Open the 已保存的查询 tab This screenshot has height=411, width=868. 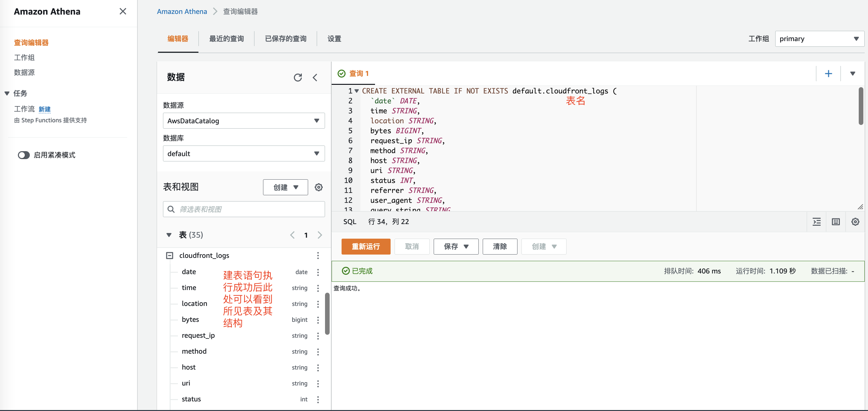click(285, 39)
